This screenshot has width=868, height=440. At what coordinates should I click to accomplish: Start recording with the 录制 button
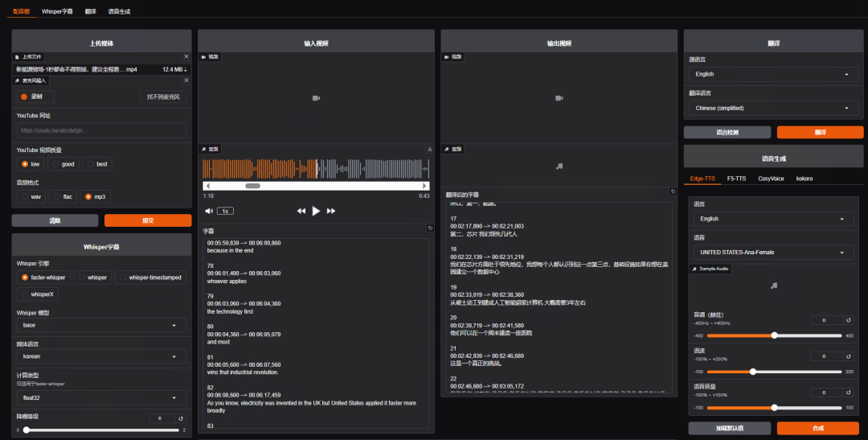coord(35,97)
